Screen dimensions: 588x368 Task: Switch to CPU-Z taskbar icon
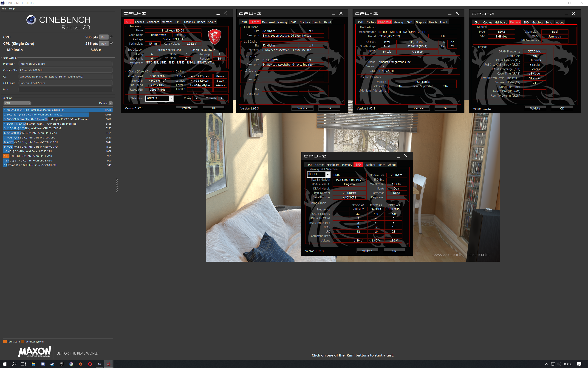pos(109,364)
